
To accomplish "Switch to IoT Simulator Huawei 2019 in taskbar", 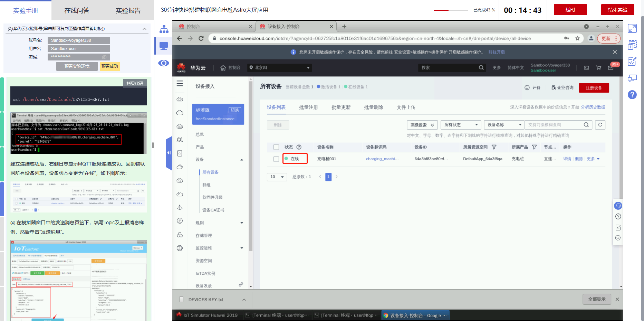I will coord(207,315).
